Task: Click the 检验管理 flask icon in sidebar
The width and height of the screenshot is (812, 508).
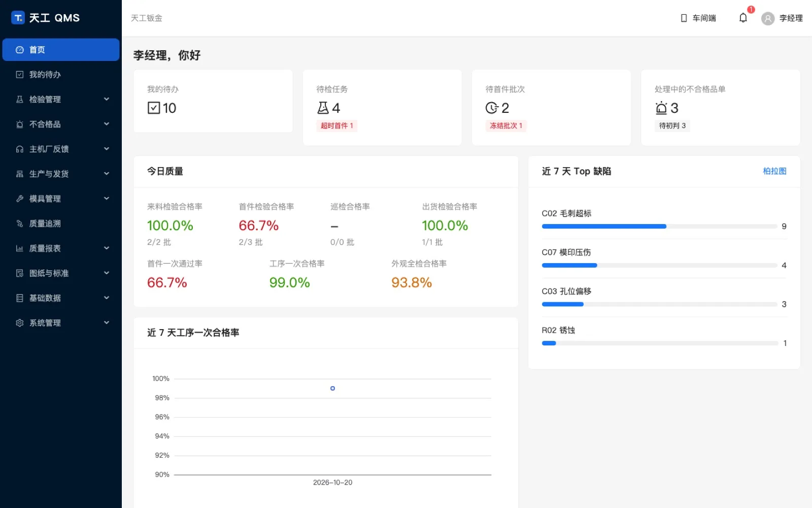Action: 20,100
